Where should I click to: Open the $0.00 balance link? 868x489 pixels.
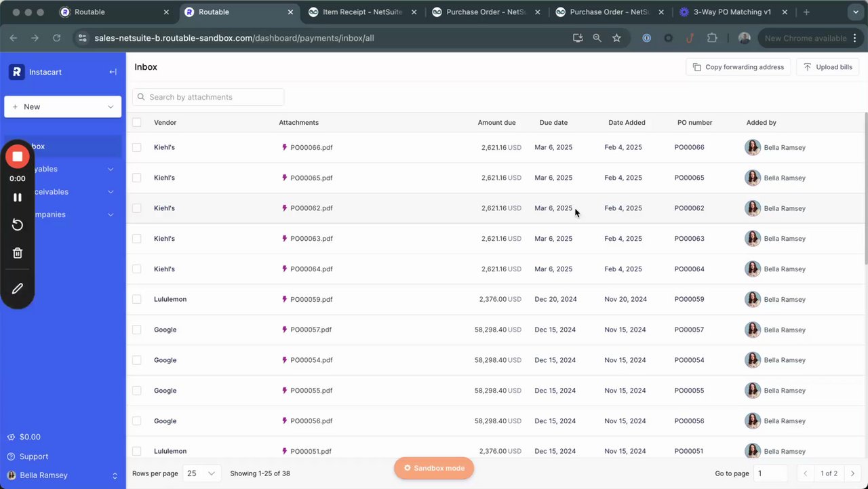pos(24,437)
